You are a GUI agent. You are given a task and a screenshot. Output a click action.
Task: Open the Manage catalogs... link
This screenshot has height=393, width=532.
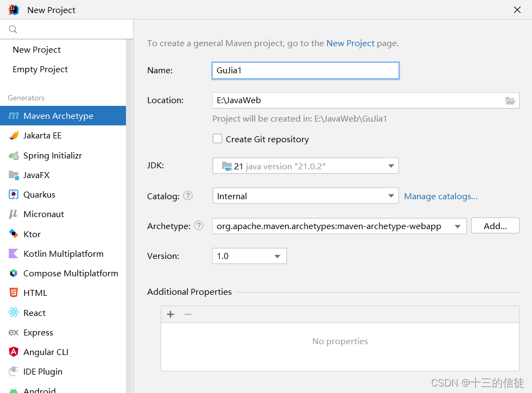[441, 196]
